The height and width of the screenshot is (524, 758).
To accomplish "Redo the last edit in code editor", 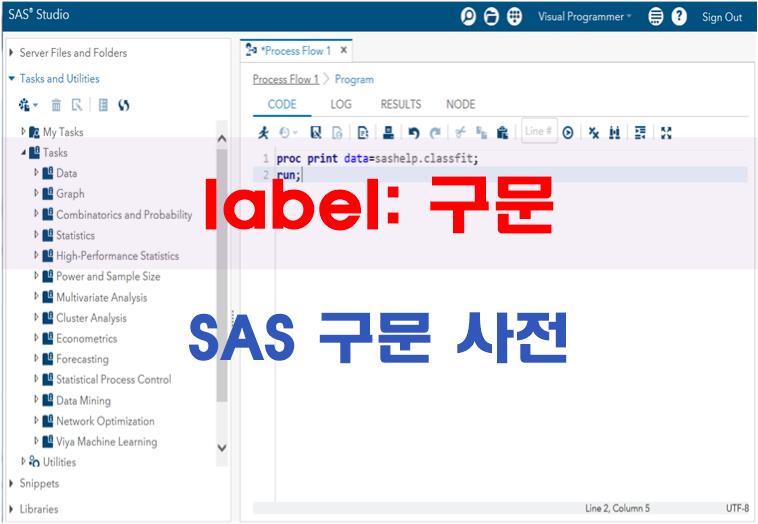I will 436,132.
